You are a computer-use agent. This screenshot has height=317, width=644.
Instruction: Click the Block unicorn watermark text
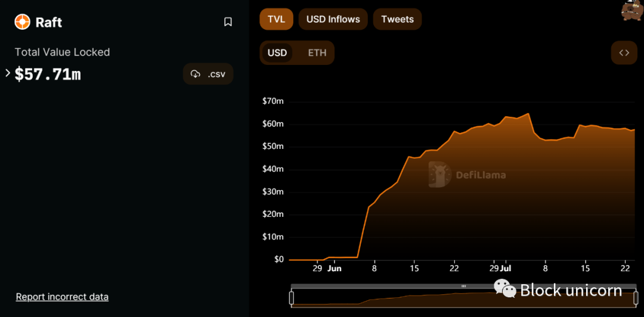tap(571, 290)
